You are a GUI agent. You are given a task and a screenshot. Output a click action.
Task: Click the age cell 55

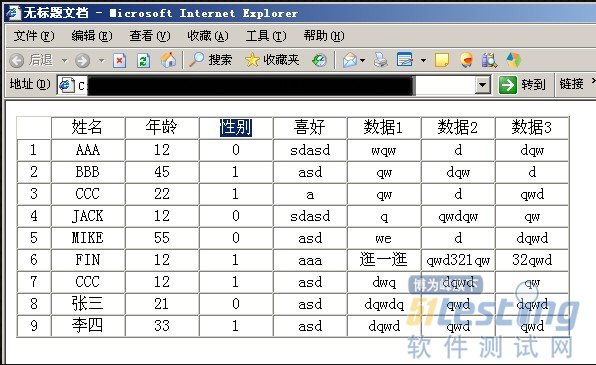(162, 238)
